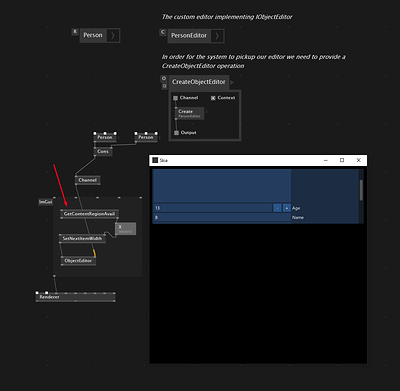
Task: Click the Skia window title icon
Action: 155,160
